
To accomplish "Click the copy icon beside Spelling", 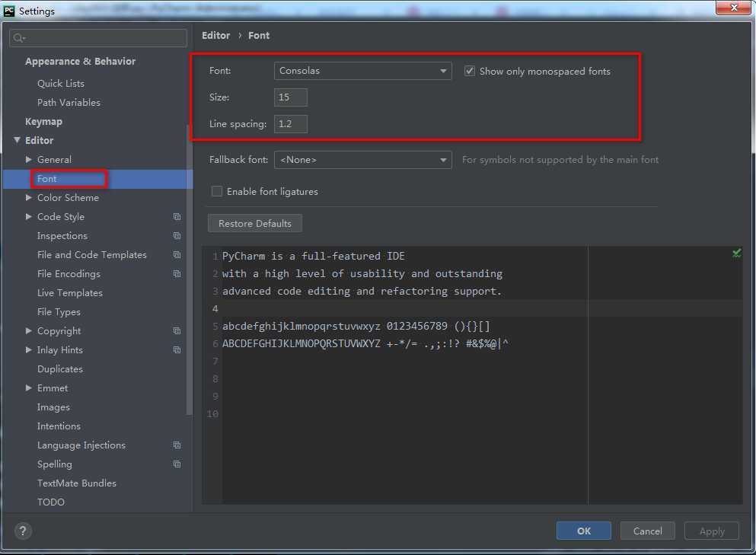I will 177,464.
